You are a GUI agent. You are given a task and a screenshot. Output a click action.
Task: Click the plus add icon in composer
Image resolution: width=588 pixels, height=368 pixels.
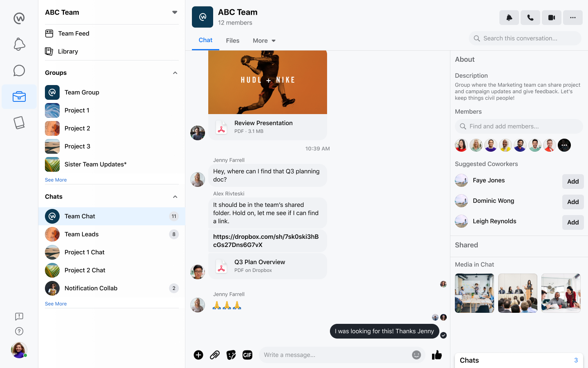[198, 355]
